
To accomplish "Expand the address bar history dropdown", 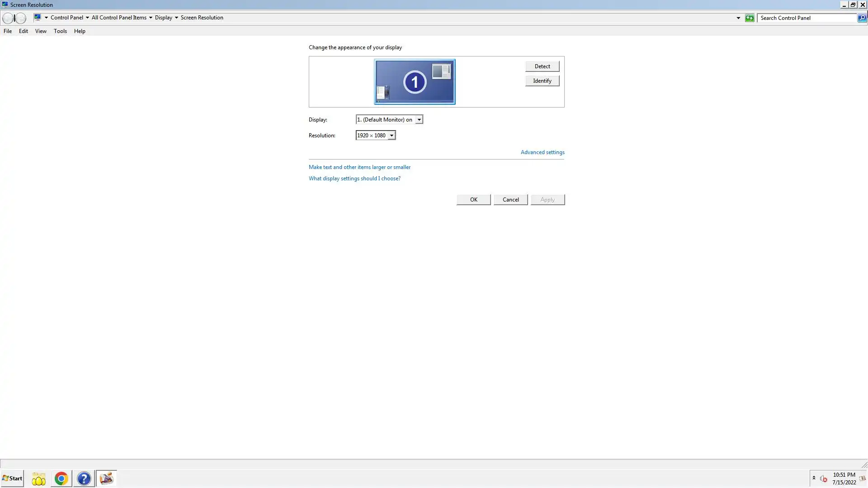I will pyautogui.click(x=738, y=18).
